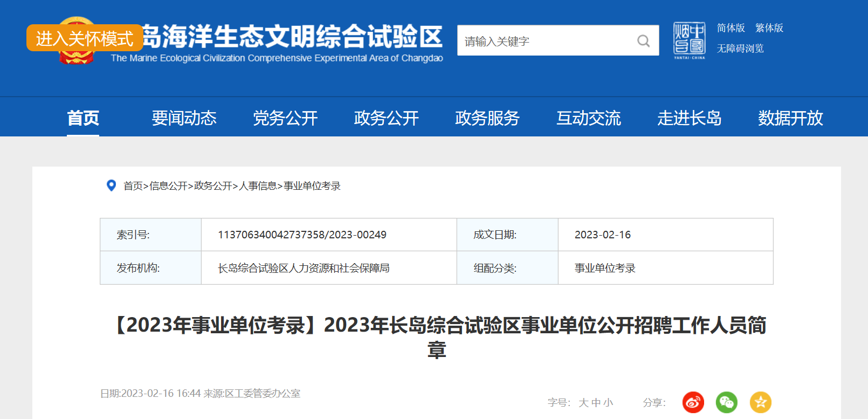This screenshot has width=868, height=419.
Task: Set font size to large 大
Action: [583, 403]
